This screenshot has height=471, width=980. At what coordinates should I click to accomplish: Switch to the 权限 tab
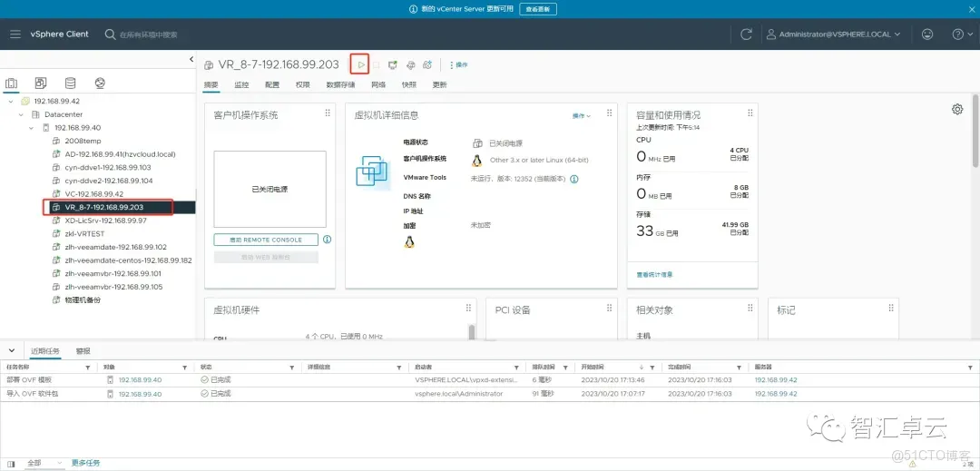point(302,85)
